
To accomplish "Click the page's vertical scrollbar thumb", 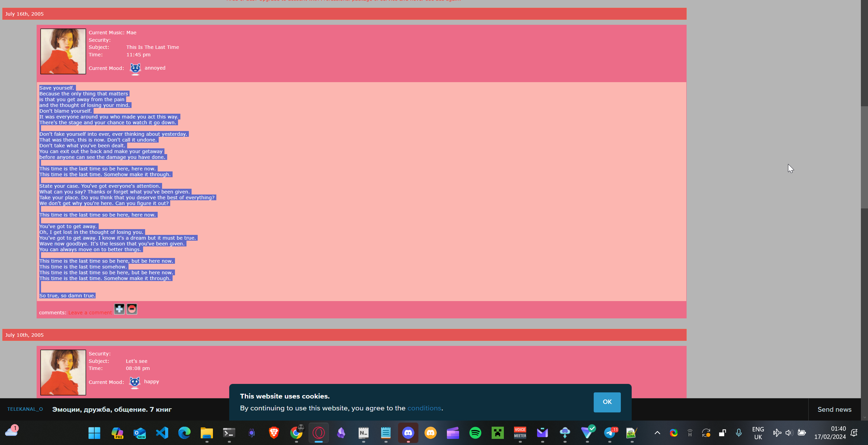I will click(864, 157).
